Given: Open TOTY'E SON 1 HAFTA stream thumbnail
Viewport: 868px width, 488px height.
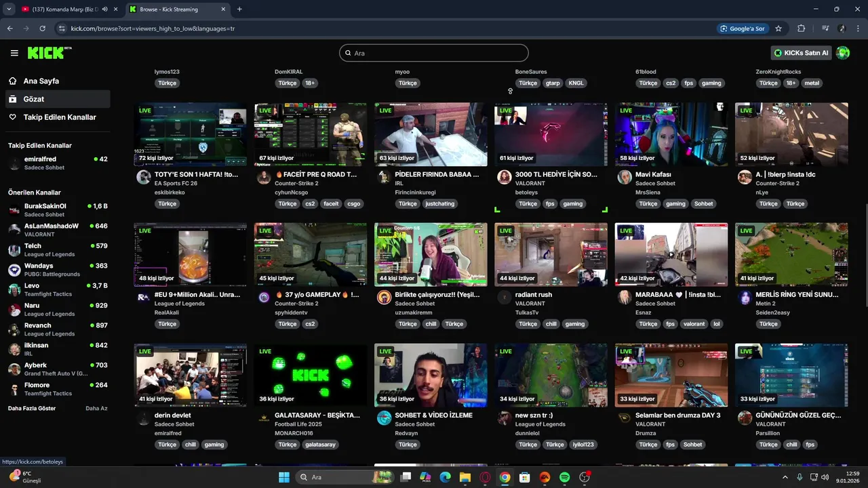Looking at the screenshot, I should [190, 134].
